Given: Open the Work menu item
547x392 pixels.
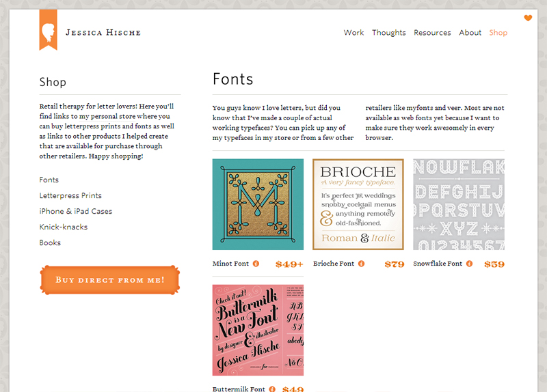Looking at the screenshot, I should click(353, 33).
